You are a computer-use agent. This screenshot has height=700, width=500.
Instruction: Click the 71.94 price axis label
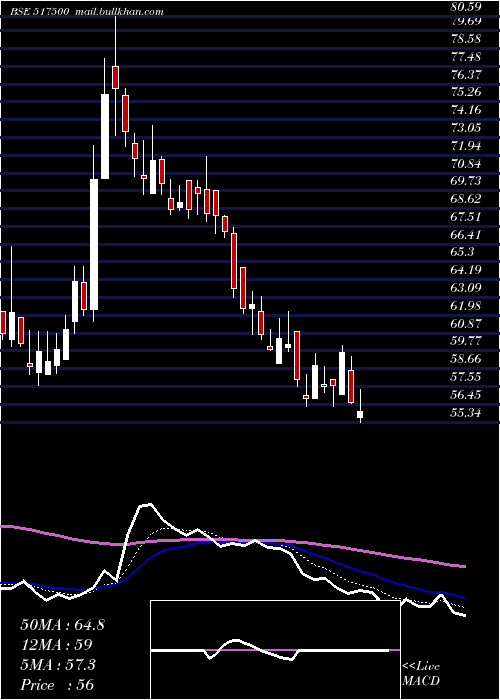pos(465,146)
